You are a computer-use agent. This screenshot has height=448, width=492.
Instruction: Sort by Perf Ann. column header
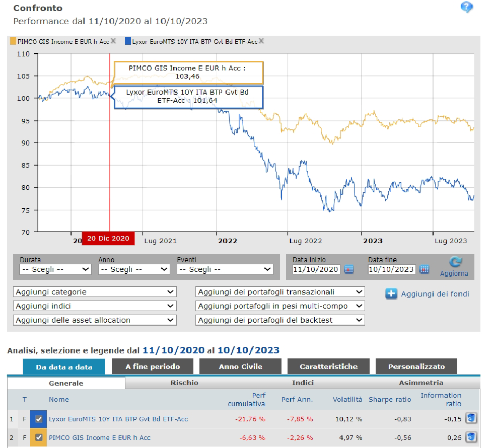(x=297, y=399)
